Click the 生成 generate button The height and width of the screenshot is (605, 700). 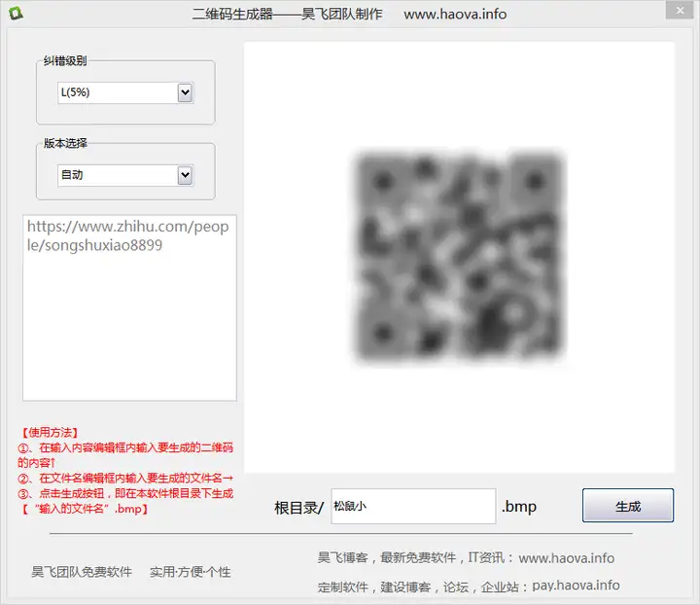[x=628, y=506]
